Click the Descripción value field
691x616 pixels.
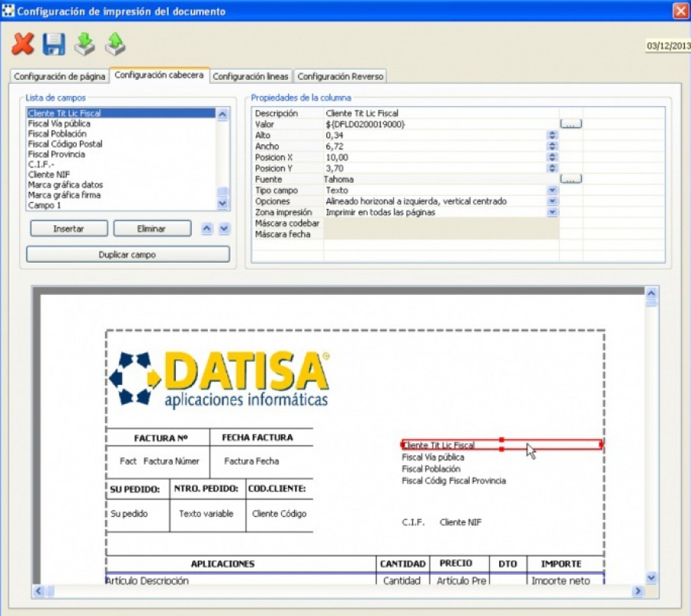pyautogui.click(x=441, y=114)
